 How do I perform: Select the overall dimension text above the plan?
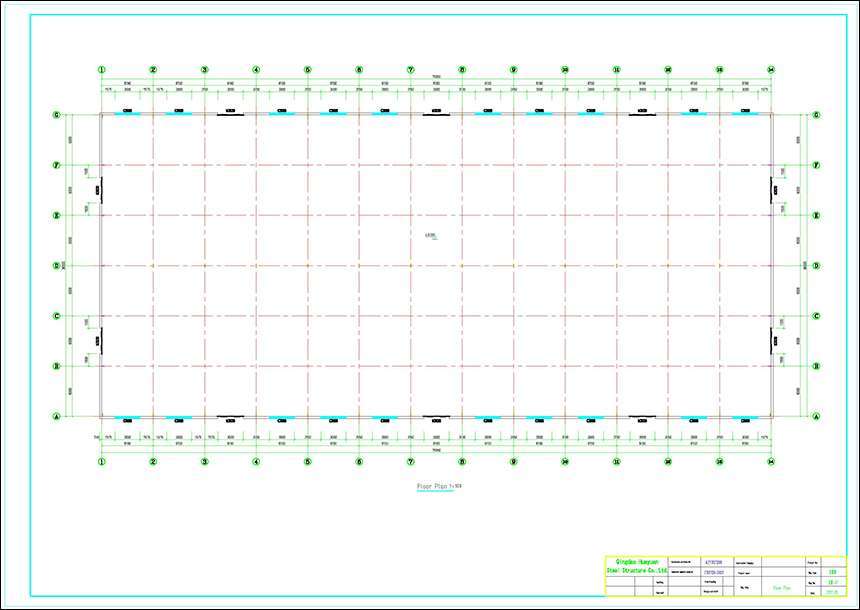[x=436, y=77]
